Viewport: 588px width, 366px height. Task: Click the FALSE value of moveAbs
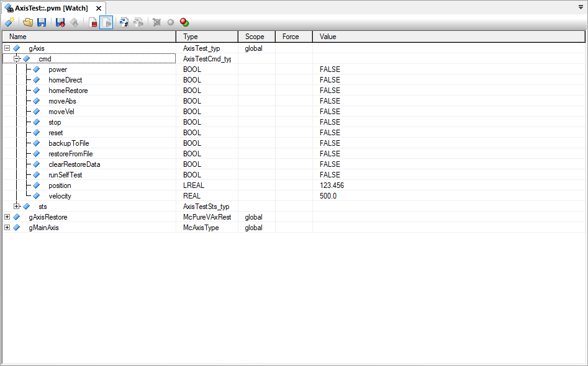330,101
